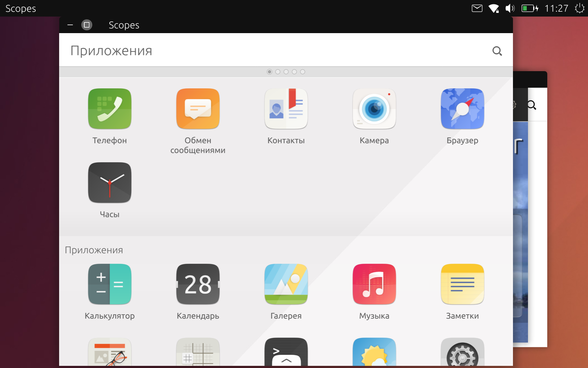588x368 pixels.
Task: Click the Scopes window title text
Action: pos(124,25)
